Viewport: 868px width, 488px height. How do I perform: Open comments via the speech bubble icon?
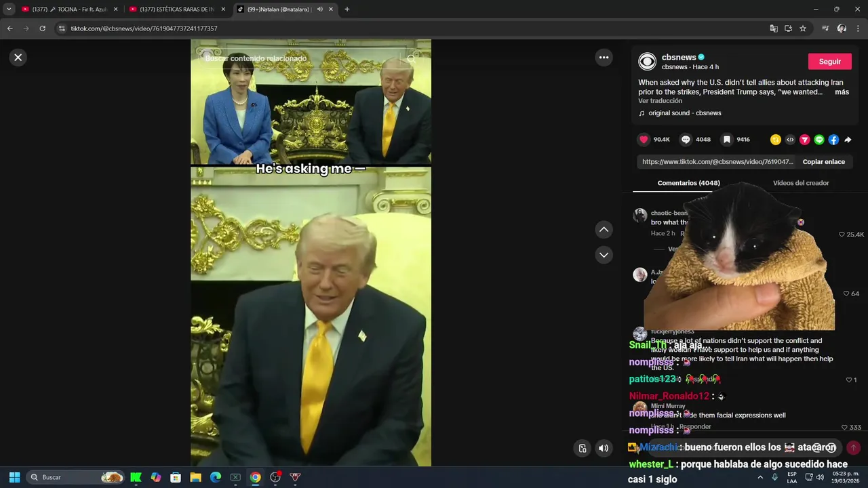[x=686, y=140]
